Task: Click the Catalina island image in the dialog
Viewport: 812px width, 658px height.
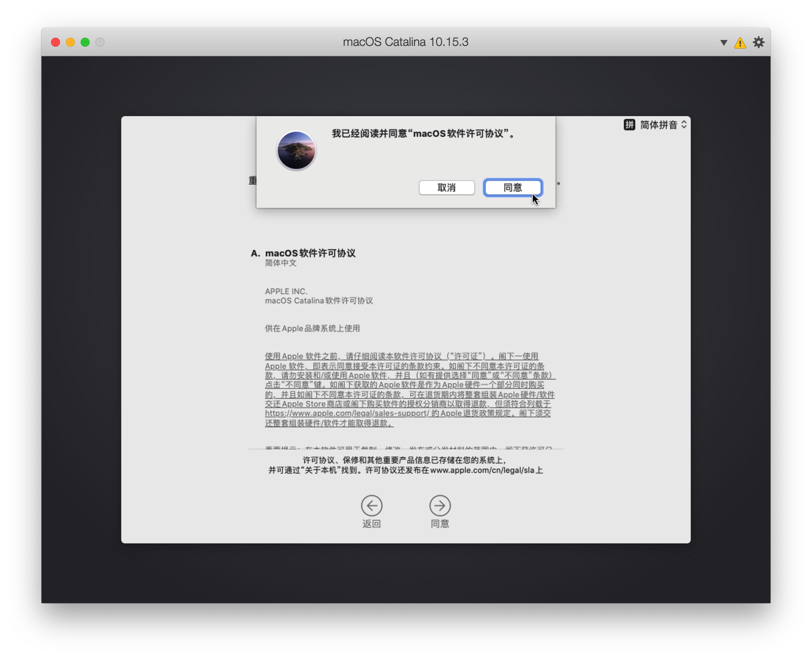Action: (296, 150)
